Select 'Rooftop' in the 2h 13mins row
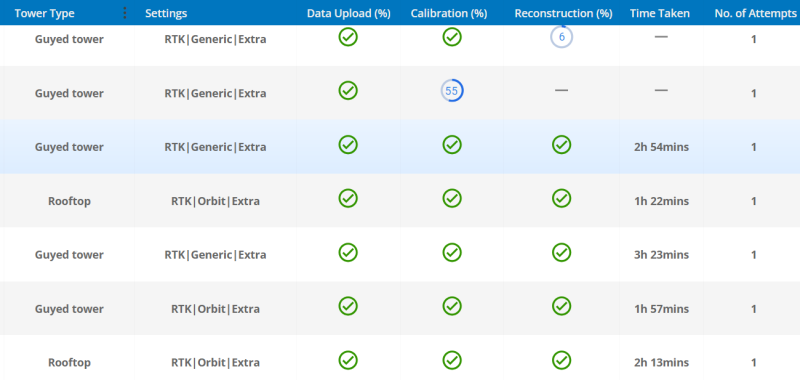Screen dimensions: 800x380 69,362
